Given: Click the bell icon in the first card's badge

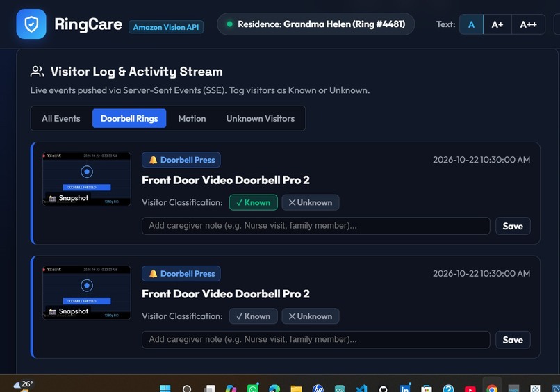Looking at the screenshot, I should point(154,160).
